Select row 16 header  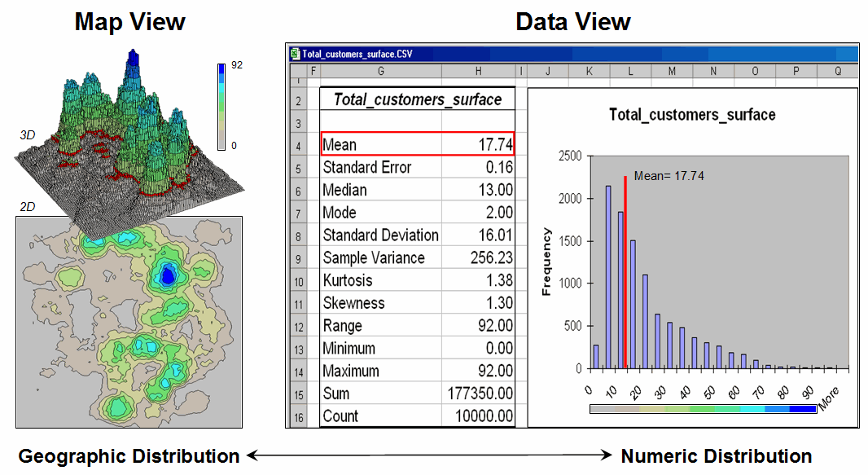pyautogui.click(x=298, y=416)
